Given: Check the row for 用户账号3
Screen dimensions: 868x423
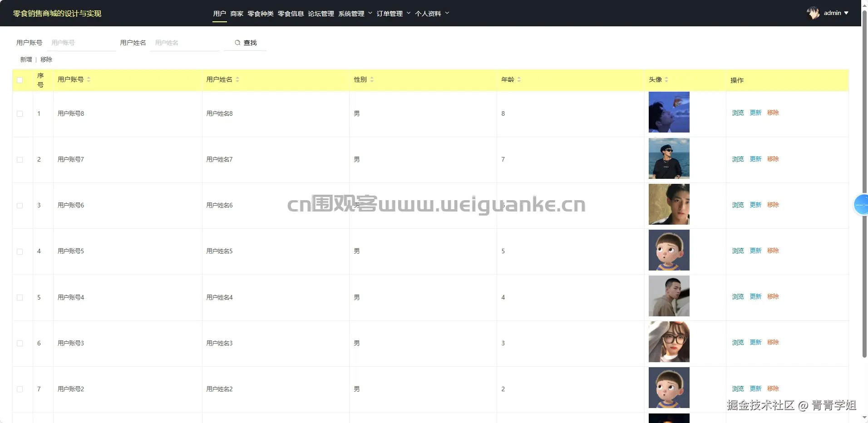Looking at the screenshot, I should click(x=20, y=344).
